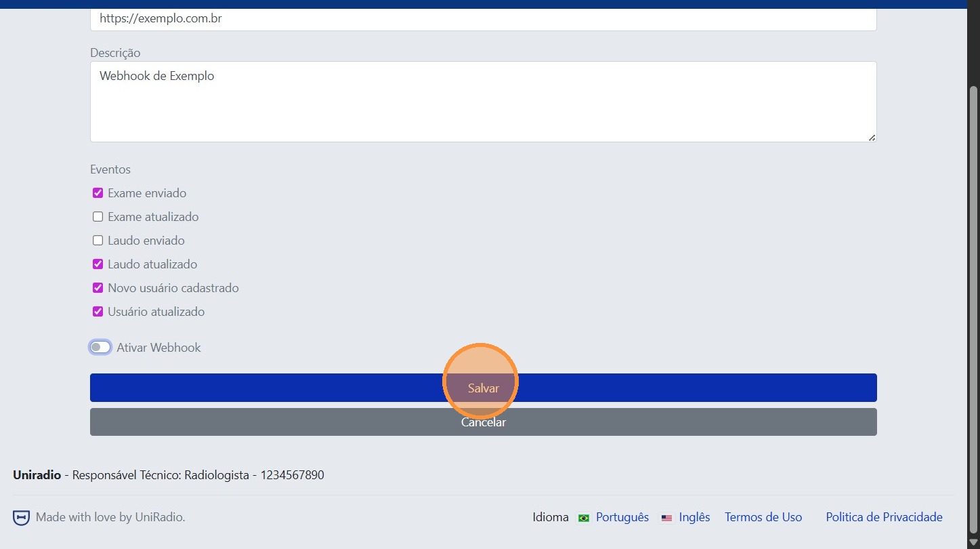This screenshot has width=980, height=549.
Task: Open the Politica de Privacidade link
Action: [884, 517]
